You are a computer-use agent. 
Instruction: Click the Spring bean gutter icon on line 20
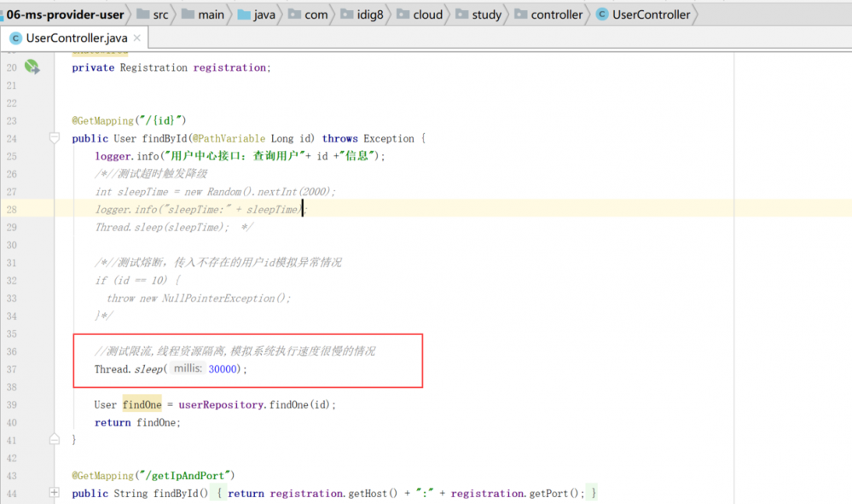click(x=32, y=67)
